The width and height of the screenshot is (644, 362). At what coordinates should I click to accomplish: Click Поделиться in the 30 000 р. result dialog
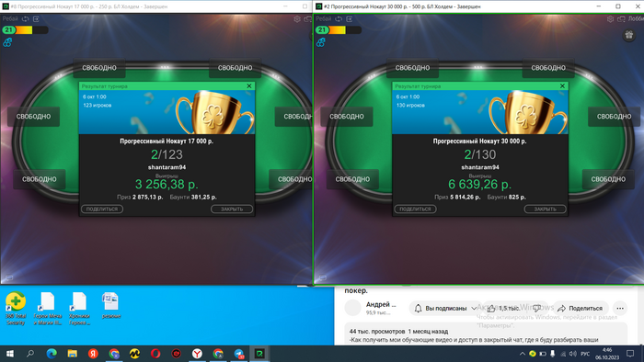(x=415, y=209)
